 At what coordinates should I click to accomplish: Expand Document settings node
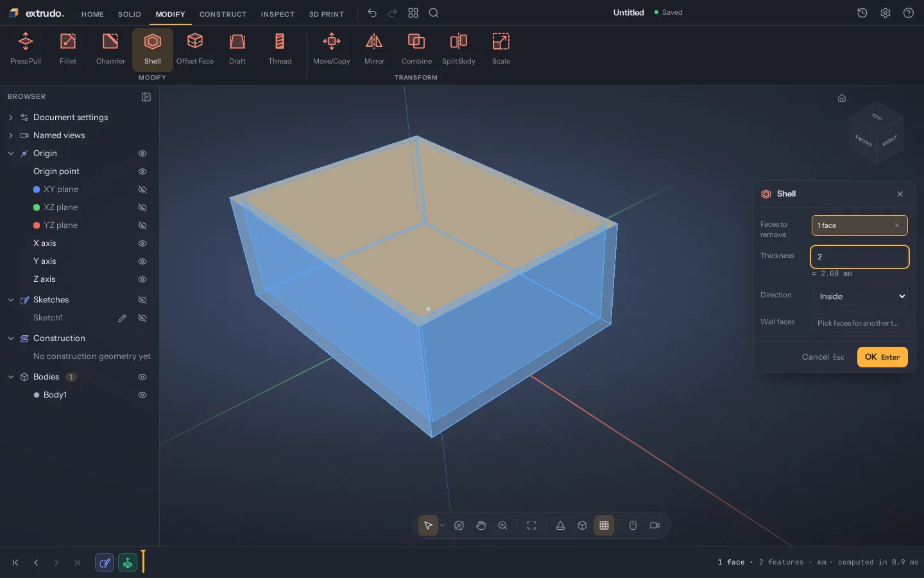pyautogui.click(x=11, y=118)
